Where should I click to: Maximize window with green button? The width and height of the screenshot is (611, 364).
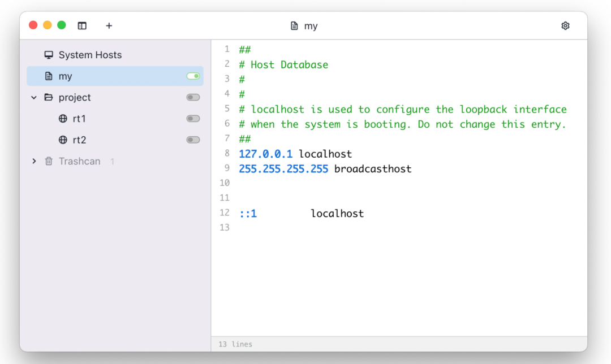coord(62,25)
